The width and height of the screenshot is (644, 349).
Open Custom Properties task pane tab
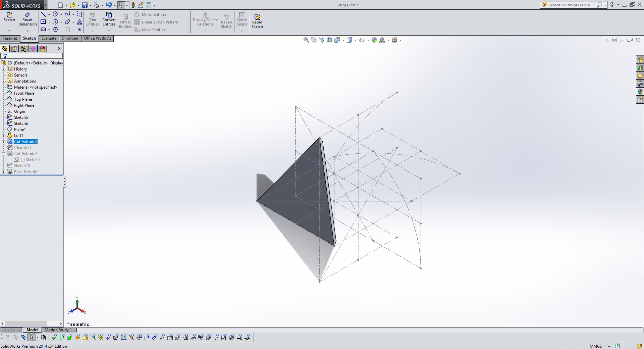640,100
